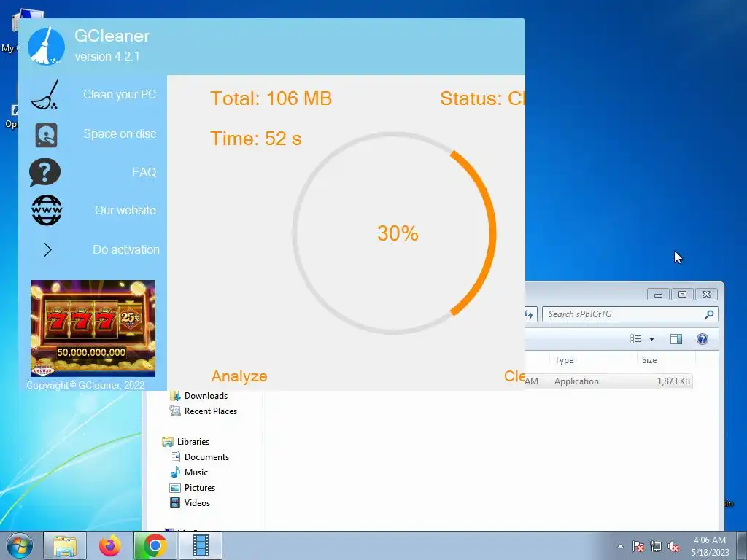Minimize the Explorer window
The width and height of the screenshot is (747, 560).
coord(659,295)
